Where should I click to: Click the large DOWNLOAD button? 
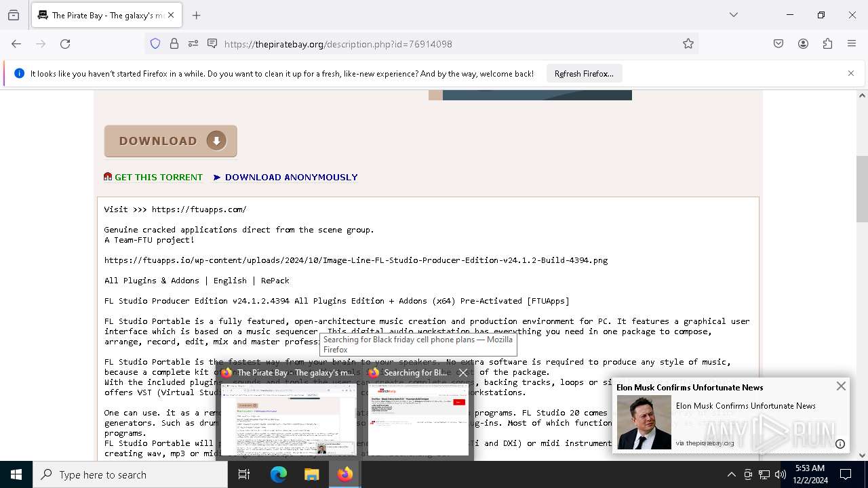tap(170, 141)
